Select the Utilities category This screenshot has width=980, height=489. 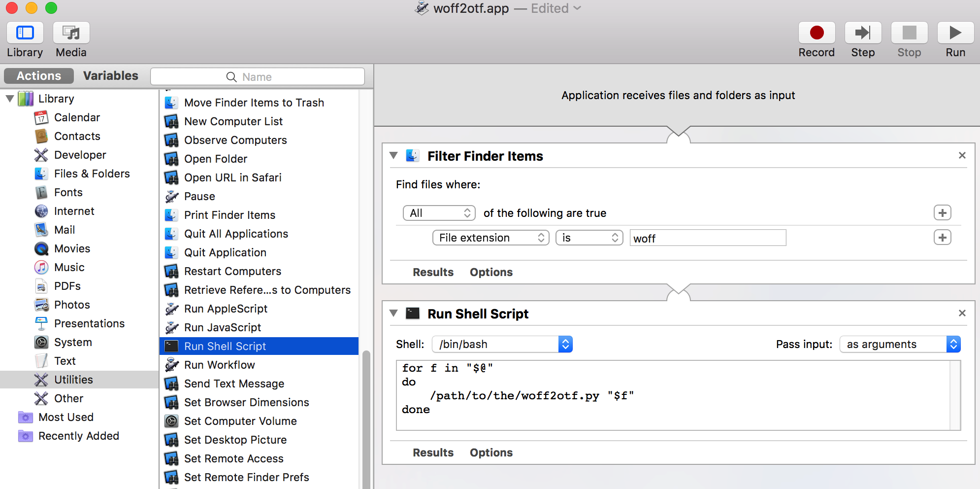coord(79,380)
